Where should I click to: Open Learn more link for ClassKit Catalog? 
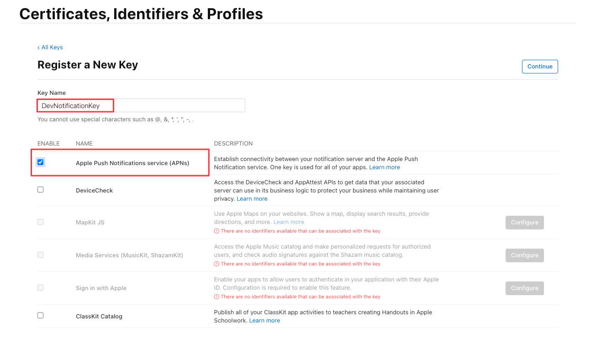pyautogui.click(x=264, y=321)
